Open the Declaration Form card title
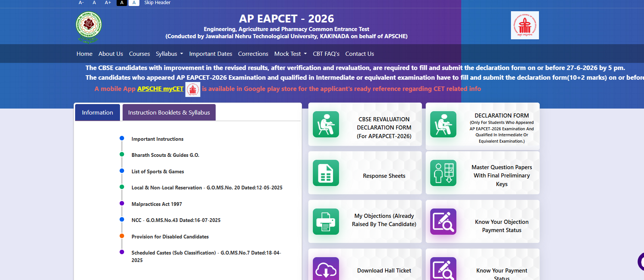The image size is (644, 280). click(x=502, y=116)
